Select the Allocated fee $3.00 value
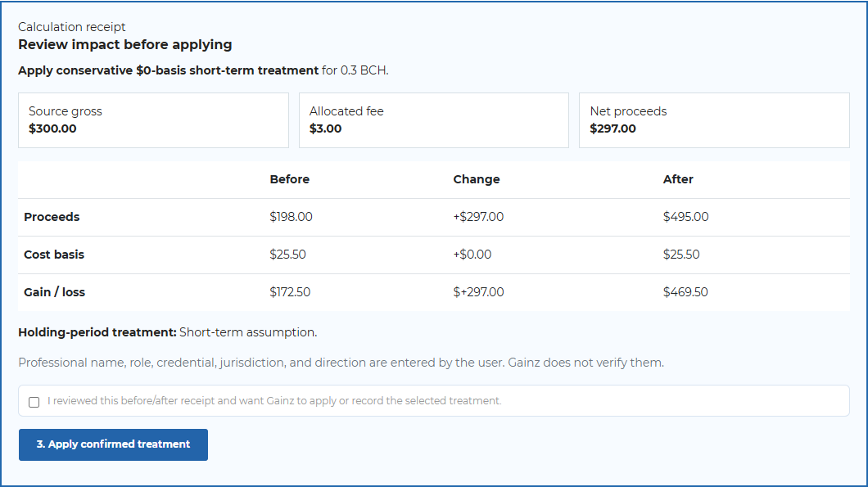The height and width of the screenshot is (487, 868). click(x=326, y=129)
